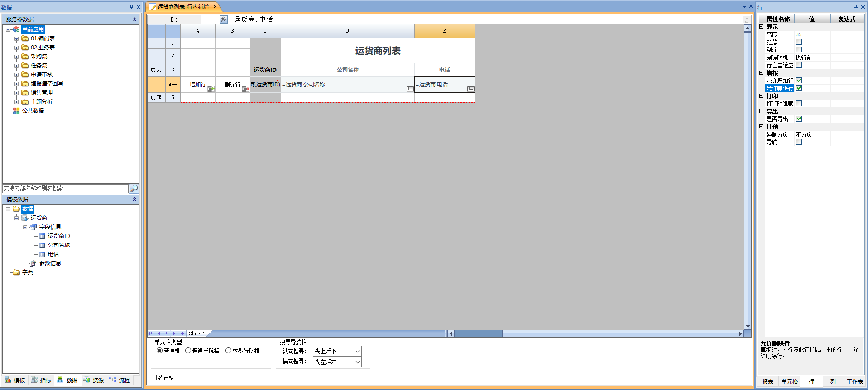This screenshot has height=390, width=868.
Task: Click the 公司名称 field icon
Action: click(x=42, y=245)
